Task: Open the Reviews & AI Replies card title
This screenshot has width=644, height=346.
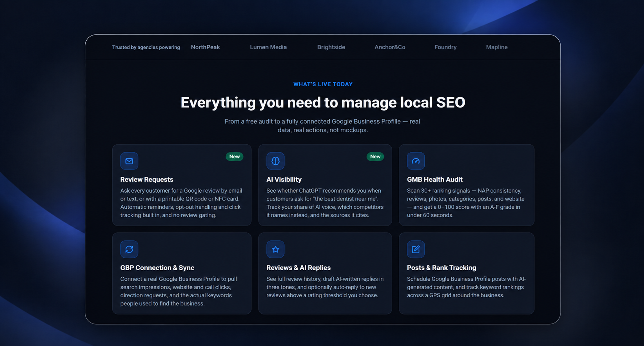Action: pos(298,268)
